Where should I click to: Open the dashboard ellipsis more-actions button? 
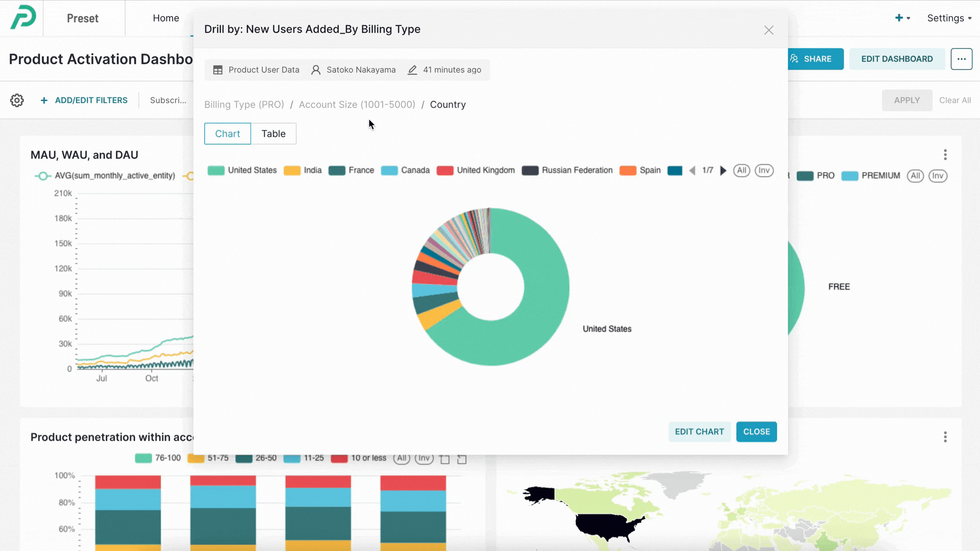pyautogui.click(x=961, y=59)
